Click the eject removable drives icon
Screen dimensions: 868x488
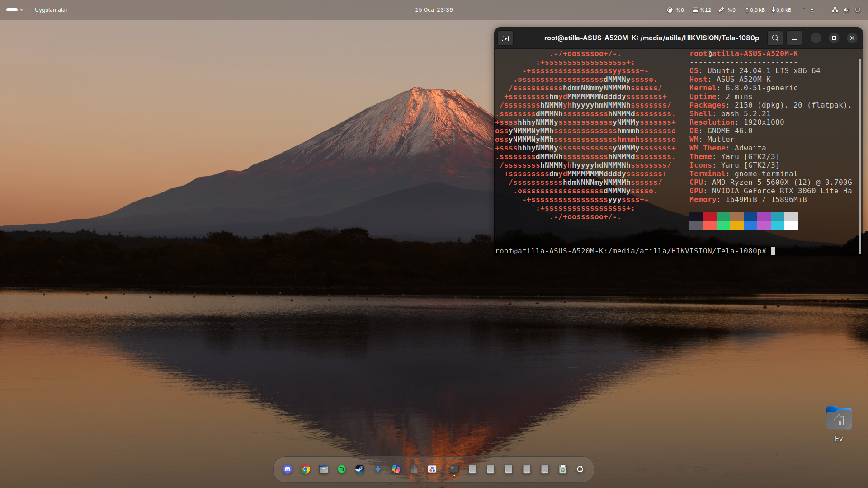pos(812,9)
